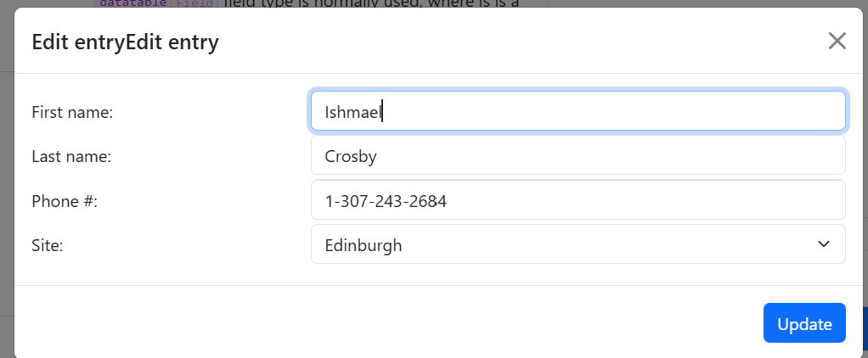Image resolution: width=868 pixels, height=358 pixels.
Task: Click the Site dropdown chevron arrow
Action: pos(823,244)
